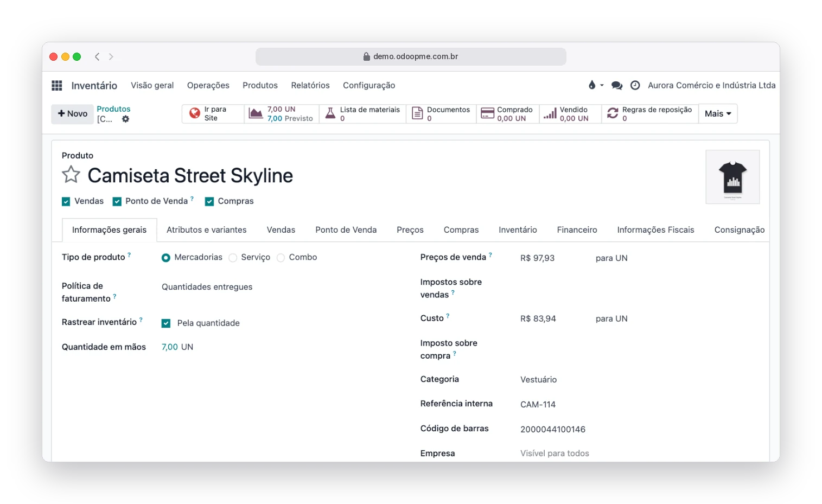Viewport: 822px width, 504px height.
Task: Open the Operações menu
Action: pyautogui.click(x=208, y=85)
